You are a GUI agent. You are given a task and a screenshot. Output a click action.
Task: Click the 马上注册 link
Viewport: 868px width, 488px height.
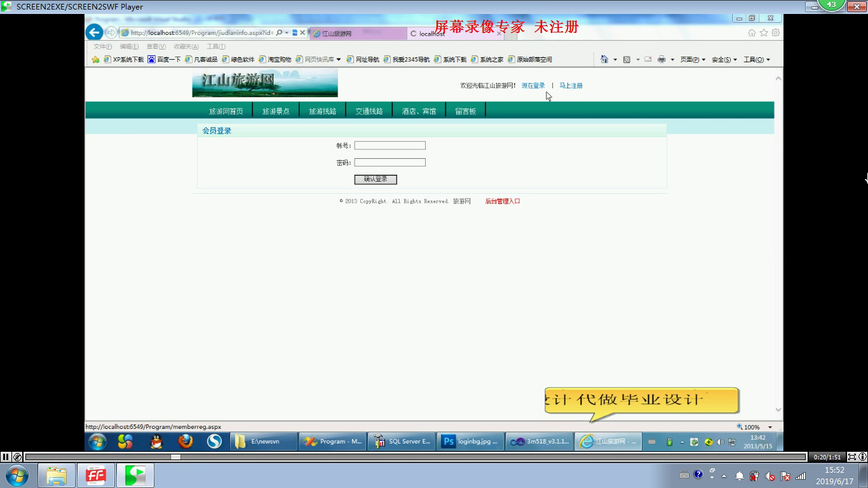click(571, 86)
